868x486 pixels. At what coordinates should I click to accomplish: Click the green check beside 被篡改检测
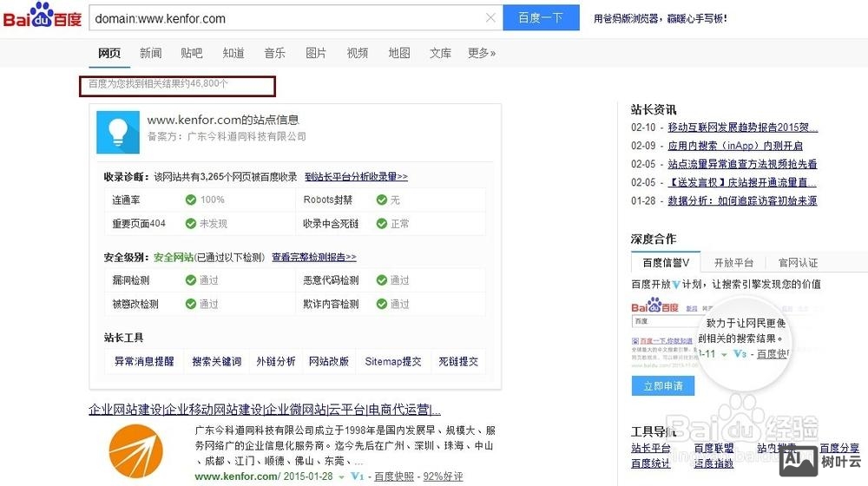(x=191, y=304)
